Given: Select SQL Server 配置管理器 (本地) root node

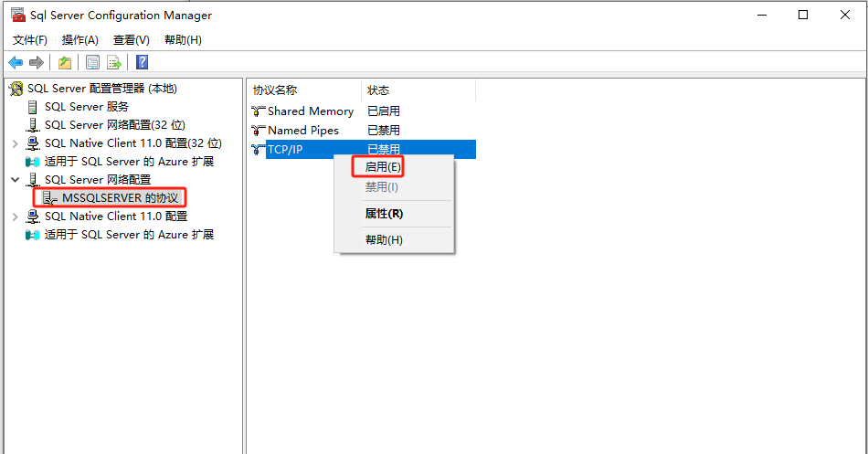Looking at the screenshot, I should coord(102,89).
